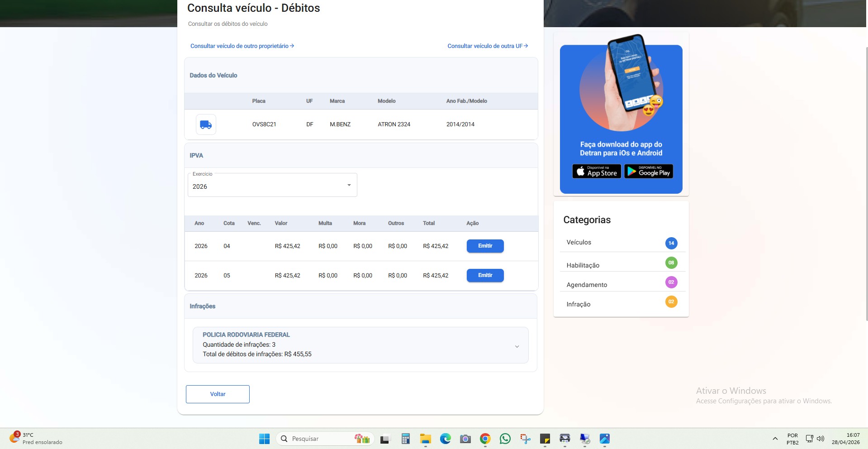
Task: Open the Google Play download badge
Action: [x=649, y=171]
